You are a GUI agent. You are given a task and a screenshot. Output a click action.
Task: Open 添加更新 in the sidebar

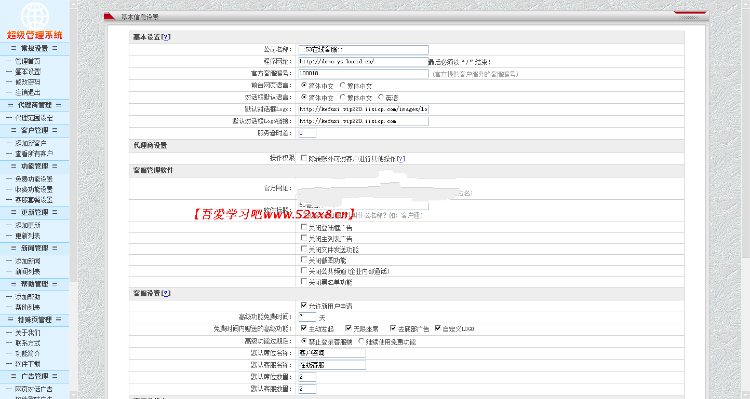click(28, 225)
